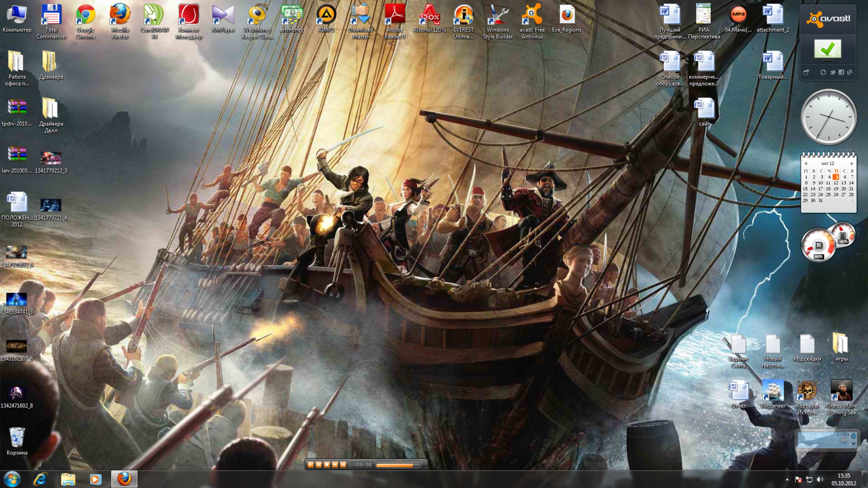Image resolution: width=868 pixels, height=488 pixels.
Task: Launch Download Master from the desktop
Action: (360, 15)
